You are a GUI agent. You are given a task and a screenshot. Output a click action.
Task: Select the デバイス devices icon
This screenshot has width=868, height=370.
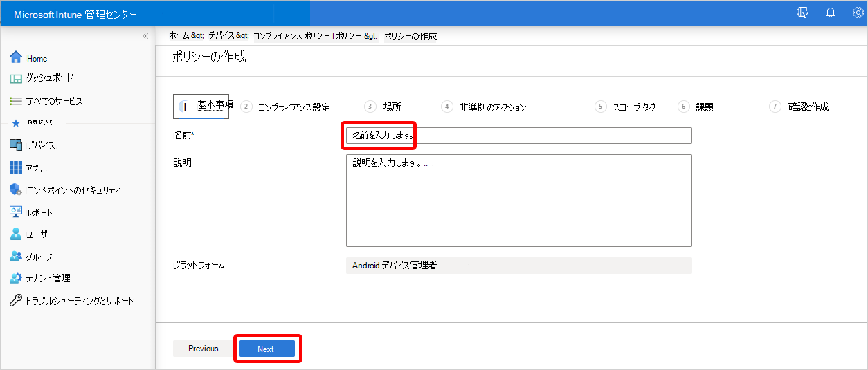coord(16,145)
